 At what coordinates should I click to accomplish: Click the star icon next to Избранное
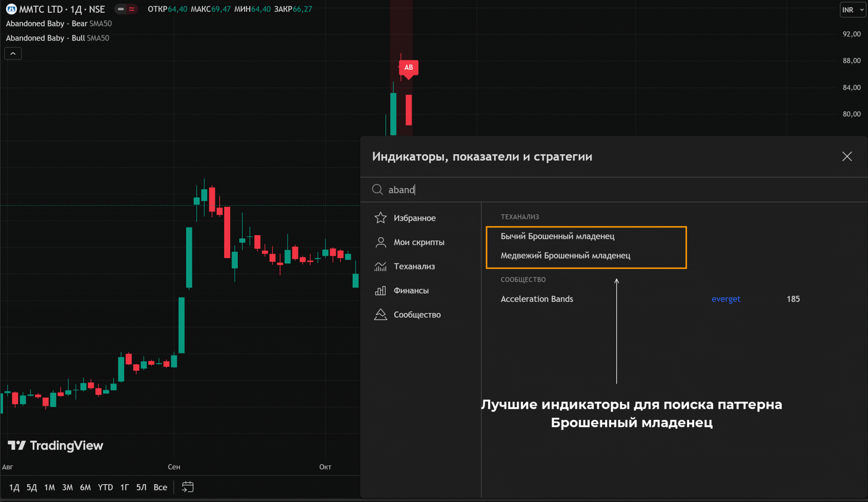point(380,218)
